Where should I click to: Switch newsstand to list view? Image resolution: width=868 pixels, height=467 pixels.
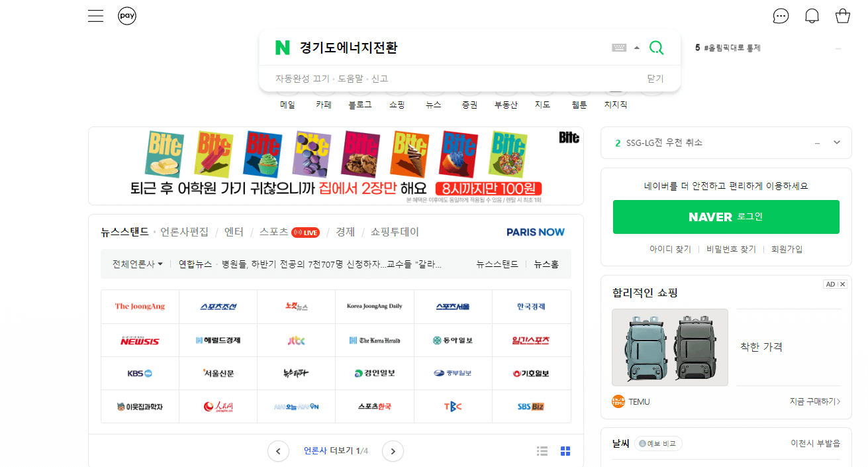(x=542, y=451)
